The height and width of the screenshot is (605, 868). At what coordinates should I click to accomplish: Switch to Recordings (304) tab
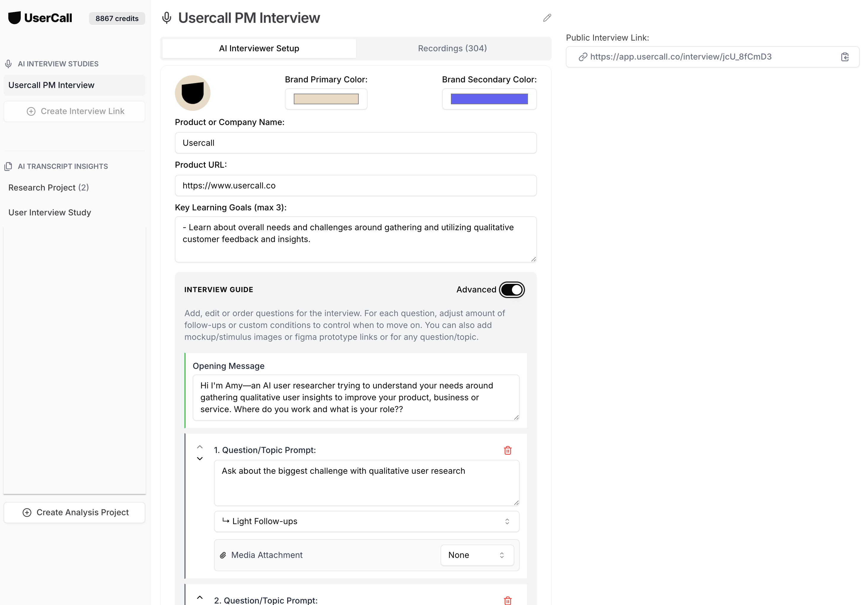[452, 48]
